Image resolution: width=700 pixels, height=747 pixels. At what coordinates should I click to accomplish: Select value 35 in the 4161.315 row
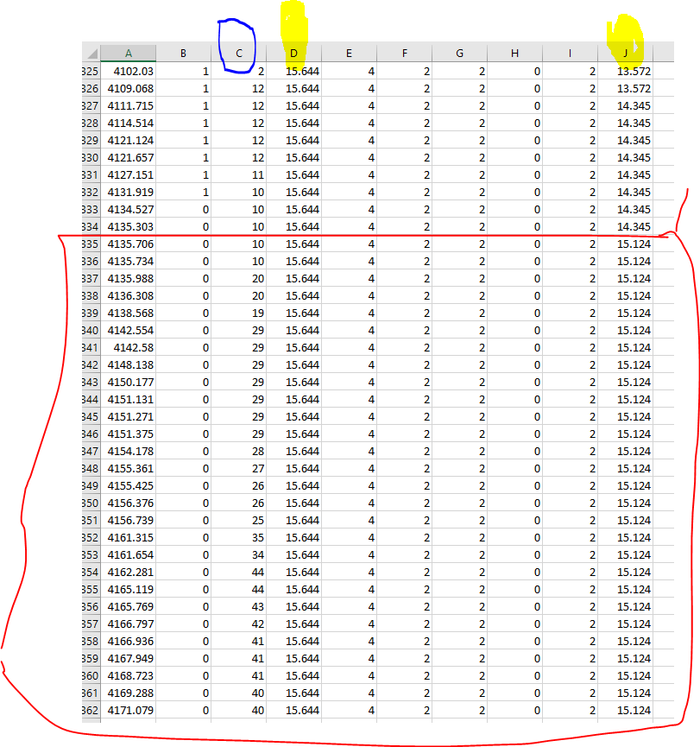click(238, 537)
